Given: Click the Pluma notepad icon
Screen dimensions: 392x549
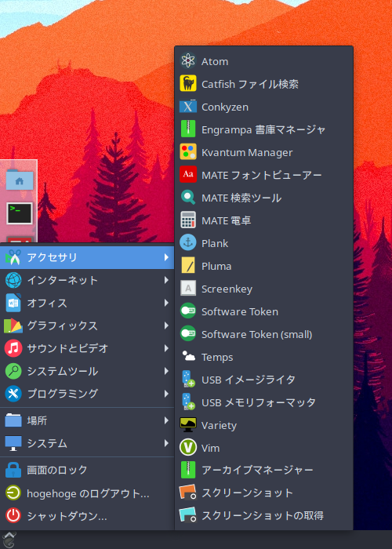Looking at the screenshot, I should [x=188, y=266].
